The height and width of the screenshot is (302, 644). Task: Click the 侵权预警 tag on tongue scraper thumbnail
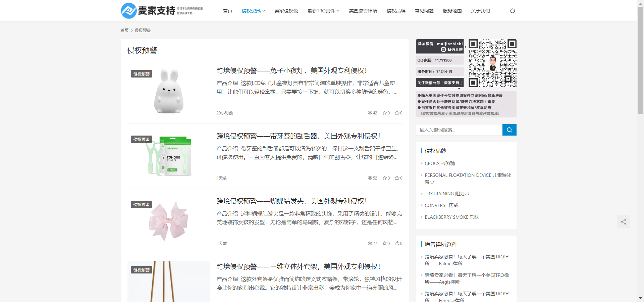(x=142, y=139)
